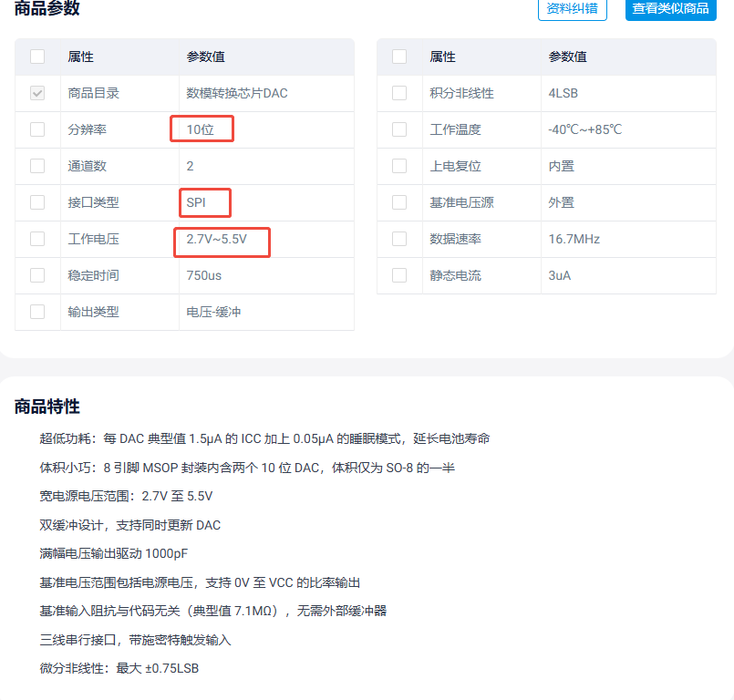Click the checked 商品目录 checkbox

[x=36, y=93]
